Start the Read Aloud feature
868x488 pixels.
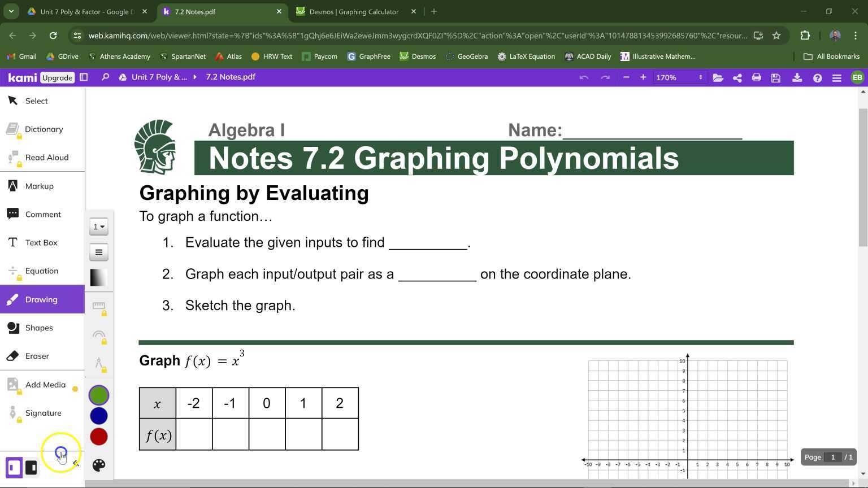[47, 157]
